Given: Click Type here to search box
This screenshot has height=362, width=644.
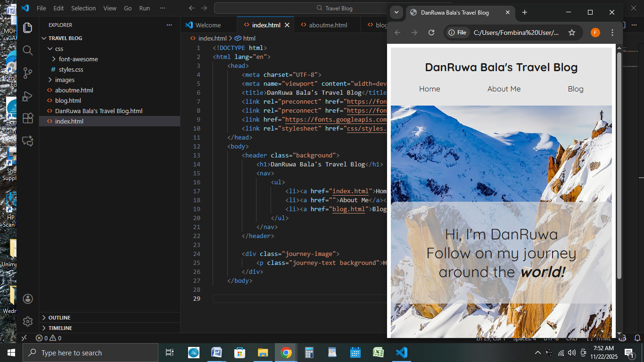Looking at the screenshot, I should coord(91,353).
